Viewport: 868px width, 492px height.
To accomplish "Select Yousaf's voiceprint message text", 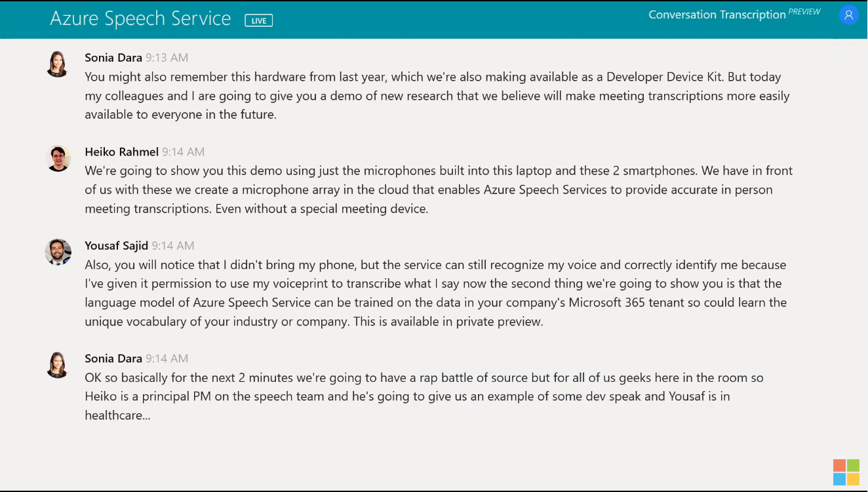I will click(435, 293).
